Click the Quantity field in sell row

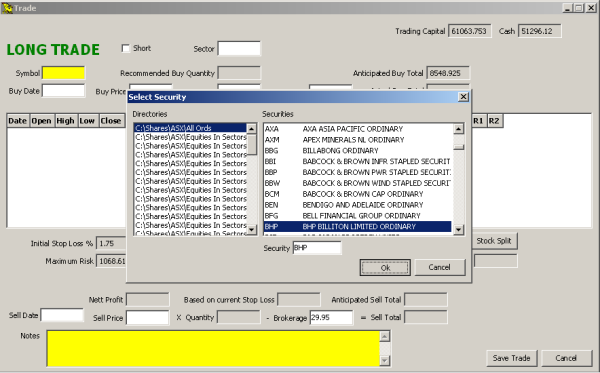(x=239, y=317)
